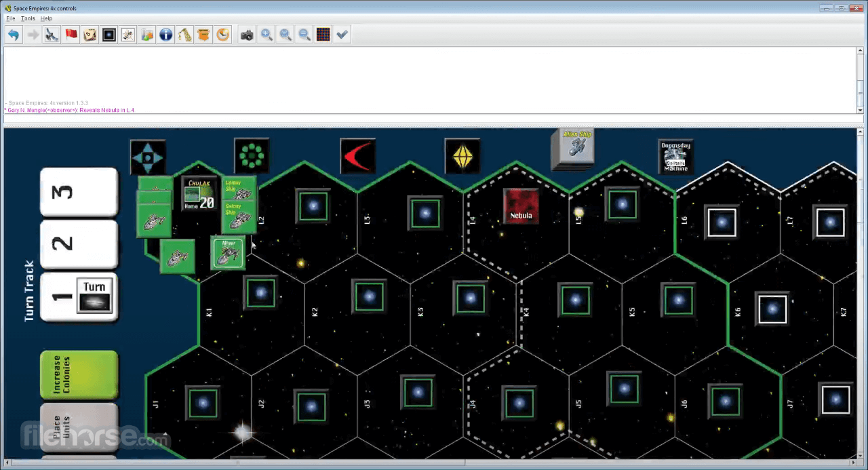Click the black star-square toolbar icon
The image size is (868, 470).
(108, 35)
